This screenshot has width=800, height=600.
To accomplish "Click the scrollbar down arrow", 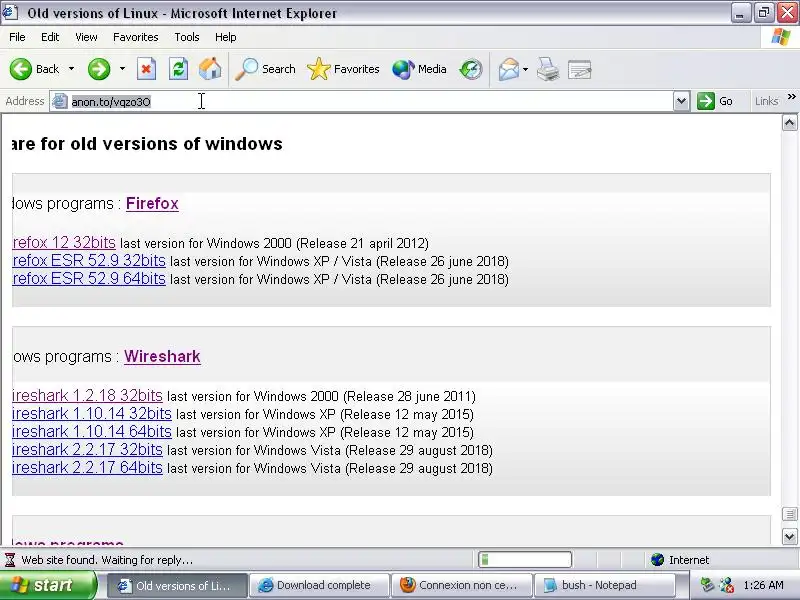I will [x=789, y=536].
